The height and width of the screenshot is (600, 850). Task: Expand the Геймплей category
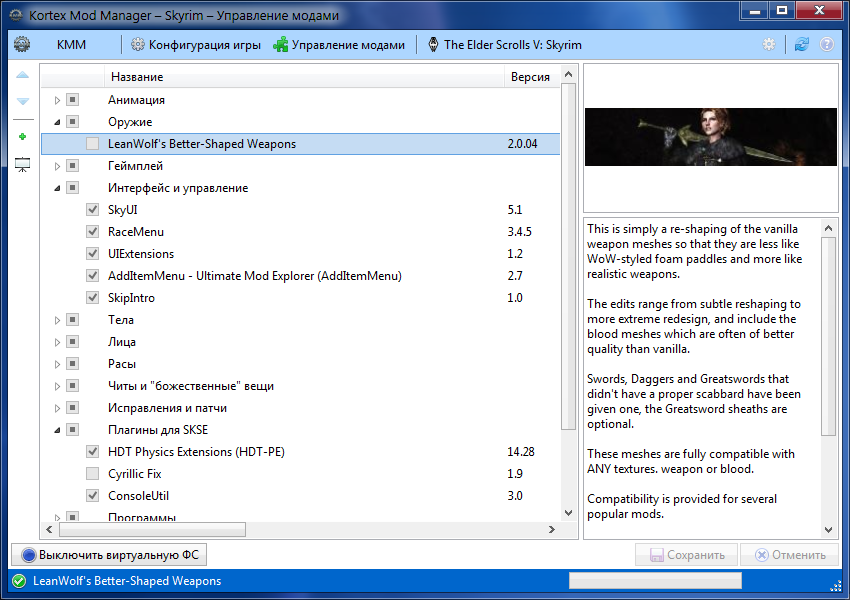[57, 166]
